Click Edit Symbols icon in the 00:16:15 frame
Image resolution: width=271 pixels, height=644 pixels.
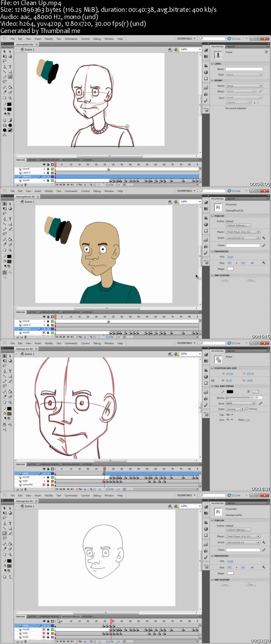176,202
